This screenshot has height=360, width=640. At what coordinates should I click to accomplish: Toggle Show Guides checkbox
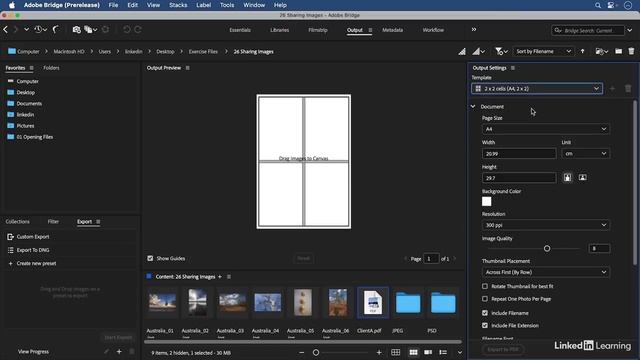150,258
